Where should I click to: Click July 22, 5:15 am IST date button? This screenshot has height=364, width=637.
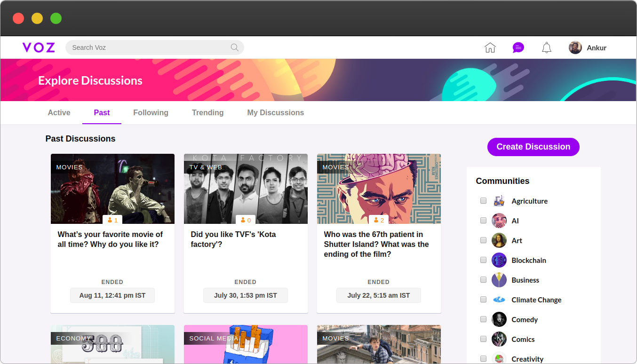pos(379,295)
